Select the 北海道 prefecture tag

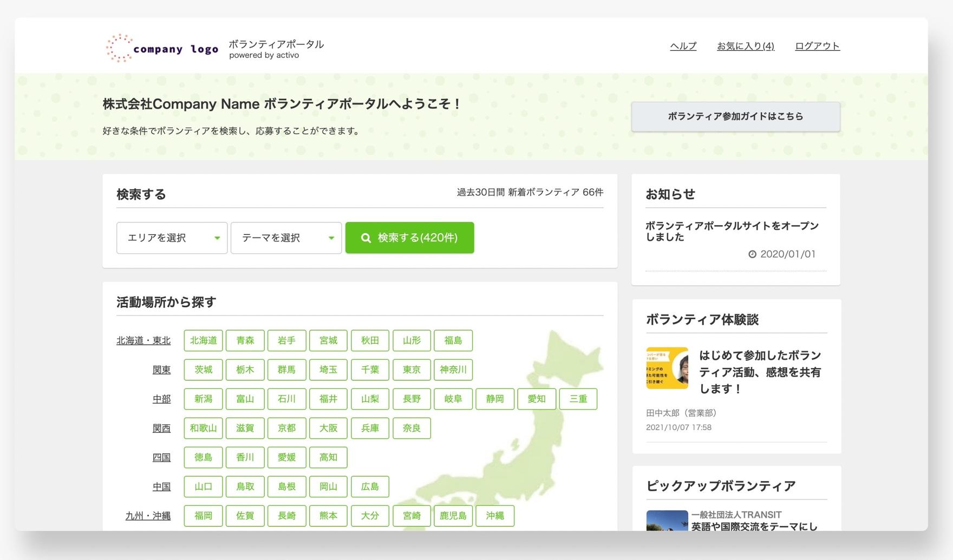coord(203,340)
